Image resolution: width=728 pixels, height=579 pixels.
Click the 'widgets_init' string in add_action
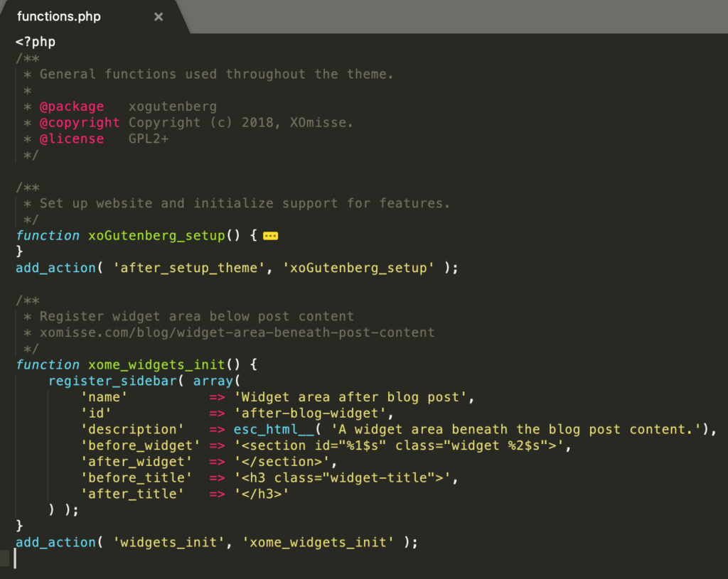tap(168, 542)
